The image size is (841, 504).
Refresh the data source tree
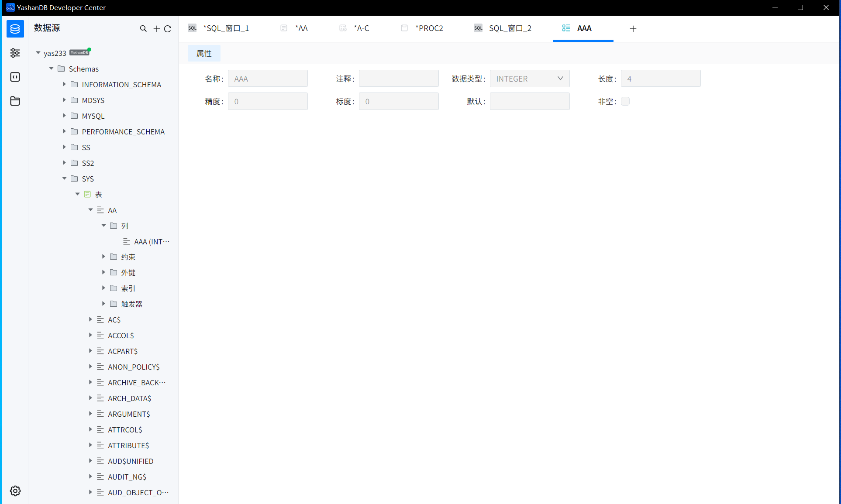[168, 29]
